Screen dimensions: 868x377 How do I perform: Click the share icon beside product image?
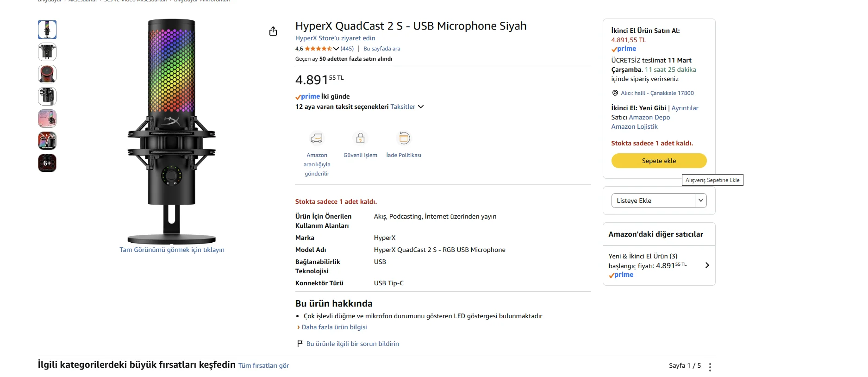pyautogui.click(x=273, y=31)
